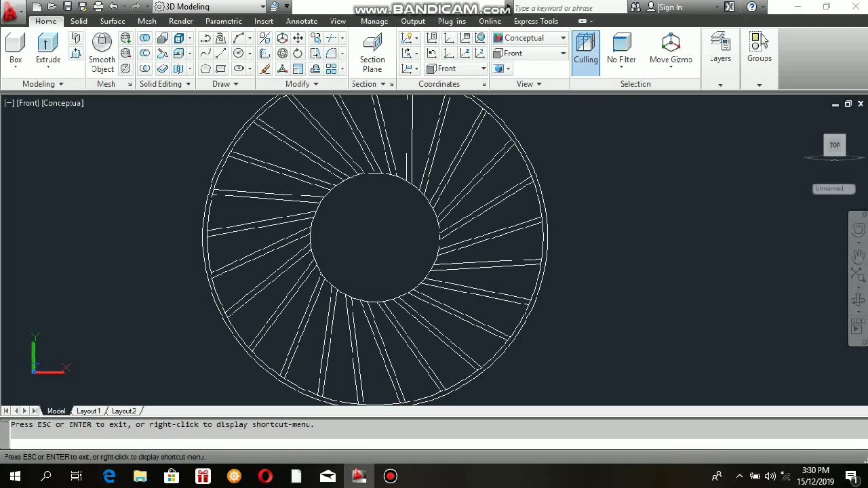Open the Annotate ribbon tab
The width and height of the screenshot is (868, 488).
(x=302, y=21)
